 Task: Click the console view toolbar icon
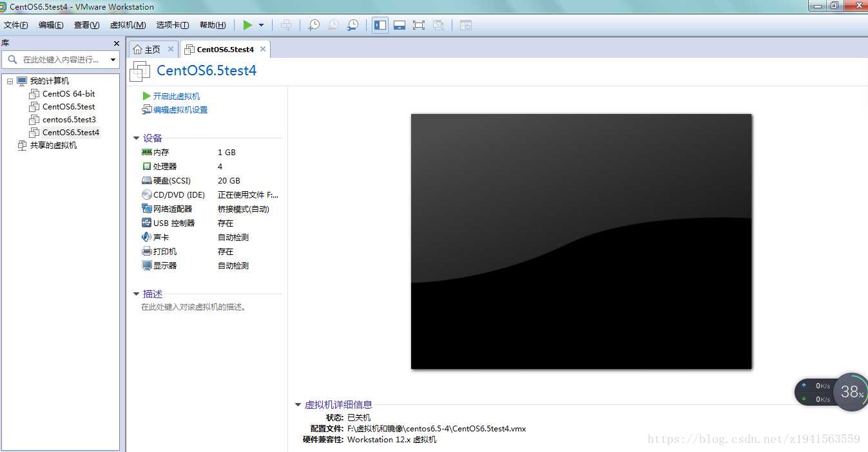(466, 25)
